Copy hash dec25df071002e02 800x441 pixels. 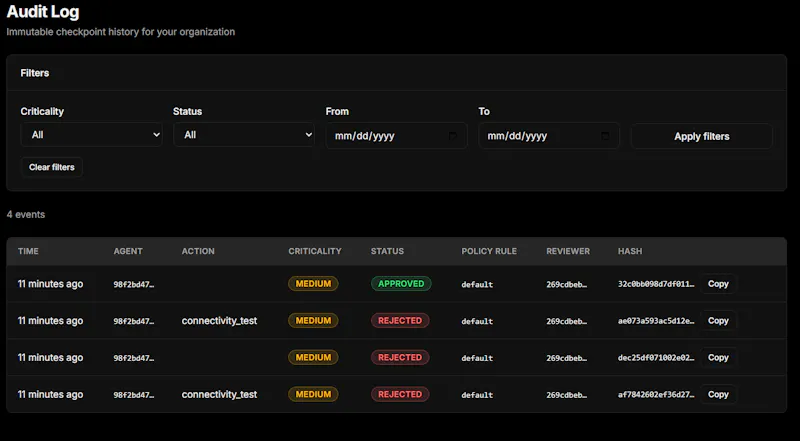click(x=718, y=357)
